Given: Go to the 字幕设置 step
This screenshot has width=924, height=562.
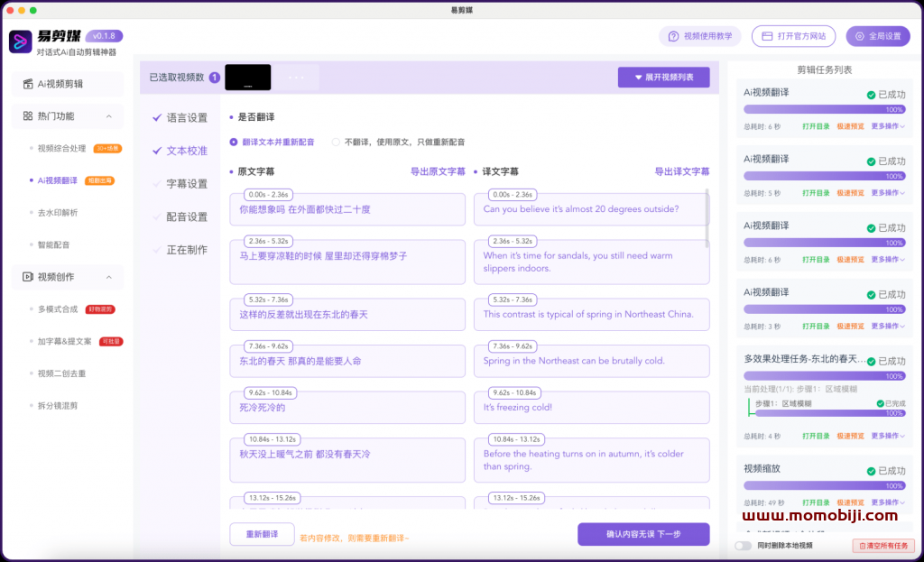Looking at the screenshot, I should [x=187, y=184].
